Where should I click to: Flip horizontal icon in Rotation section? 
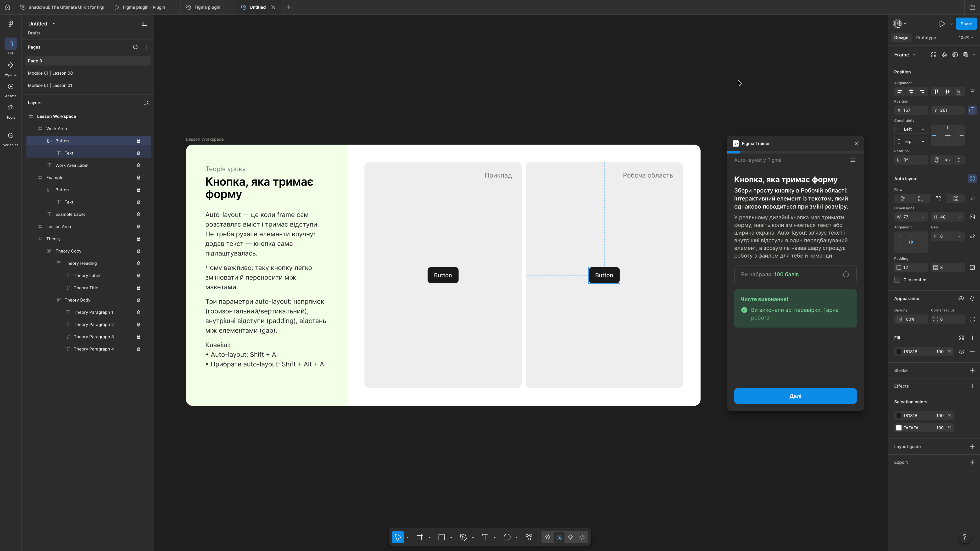click(x=948, y=160)
